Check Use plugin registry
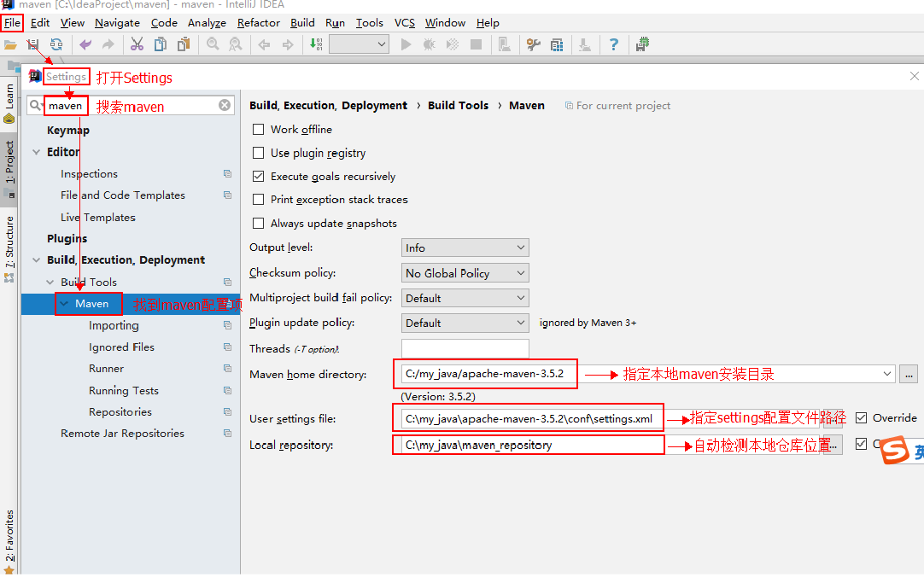The image size is (924, 577). [258, 153]
